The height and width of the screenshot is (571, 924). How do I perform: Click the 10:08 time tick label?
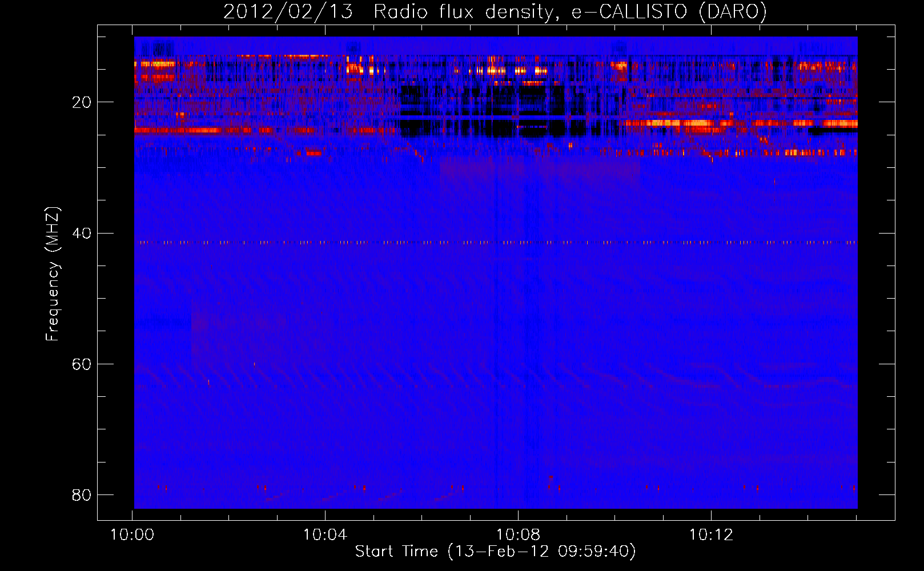[x=518, y=535]
